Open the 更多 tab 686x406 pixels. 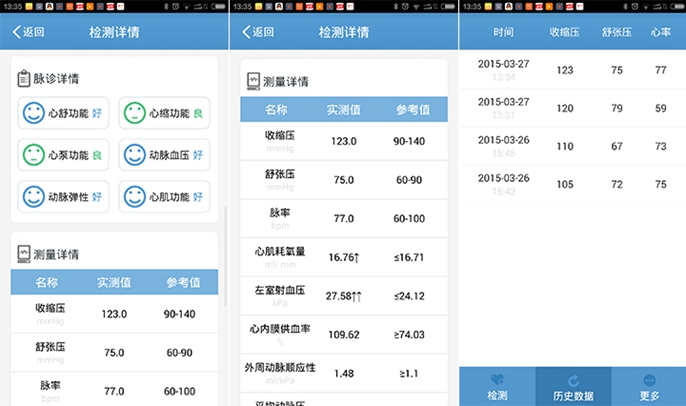click(649, 387)
